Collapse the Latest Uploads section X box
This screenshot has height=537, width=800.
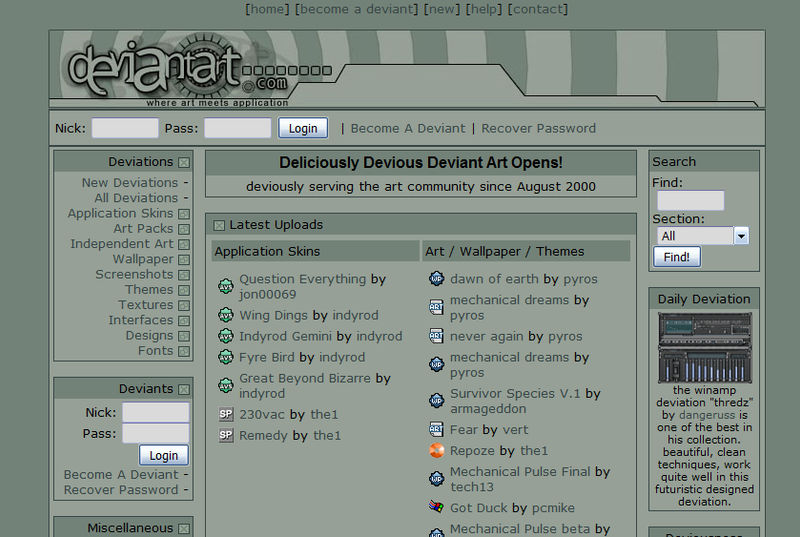click(219, 225)
